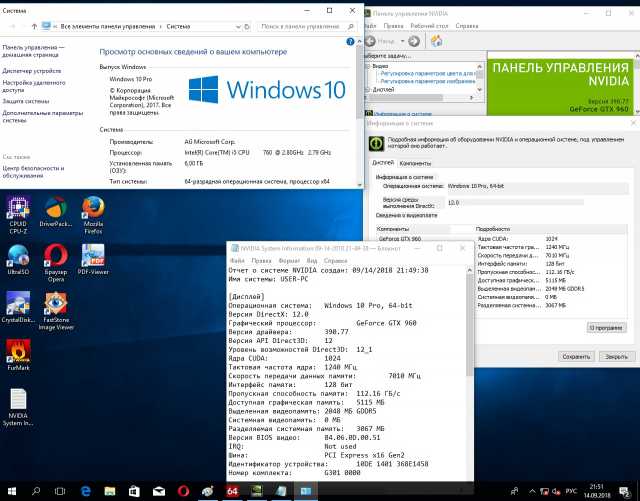640x501 pixels.
Task: Click the red 64 taskbar icon
Action: tap(232, 491)
